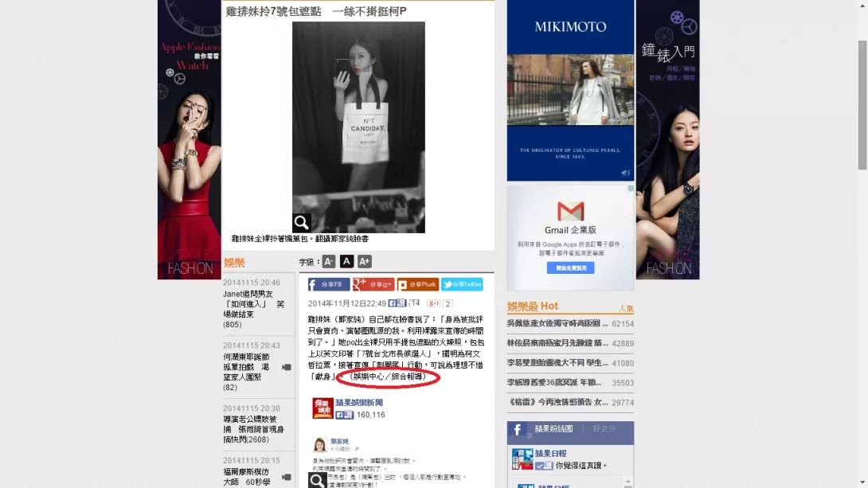Click the 蘋果娛樂新聞 page logo
Screen dimensions: 868x488
point(323,408)
